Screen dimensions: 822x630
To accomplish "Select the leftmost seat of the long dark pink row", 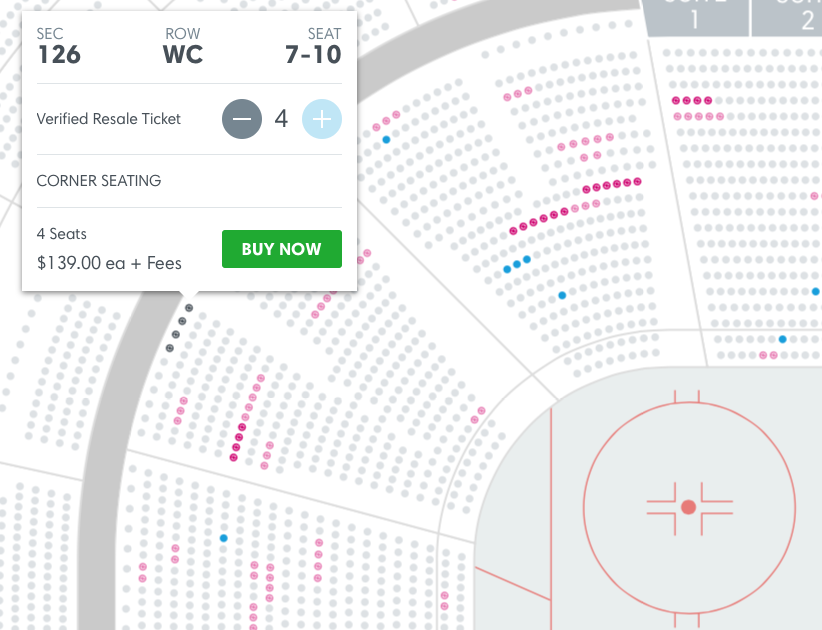I will tap(513, 231).
